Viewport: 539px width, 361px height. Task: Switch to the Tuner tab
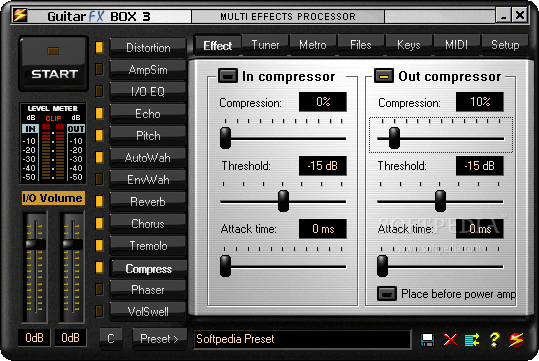[x=265, y=45]
